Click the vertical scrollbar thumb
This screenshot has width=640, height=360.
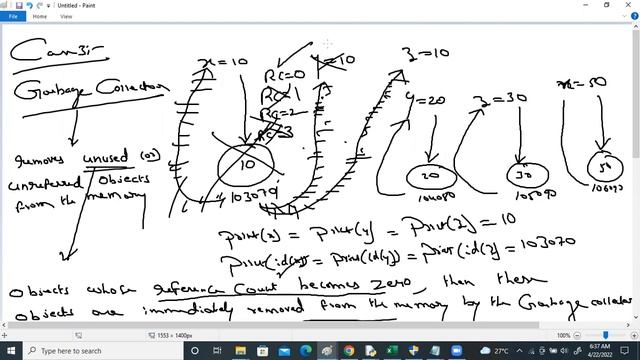636,94
